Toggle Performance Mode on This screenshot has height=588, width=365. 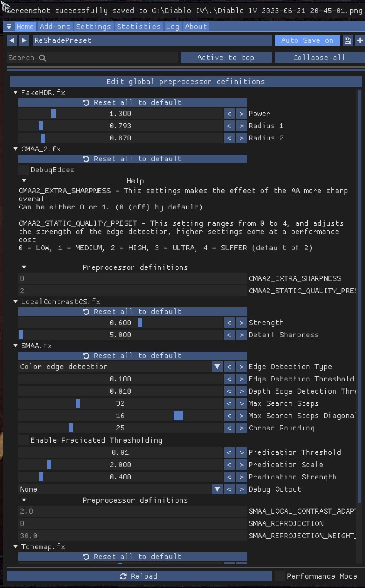click(279, 576)
